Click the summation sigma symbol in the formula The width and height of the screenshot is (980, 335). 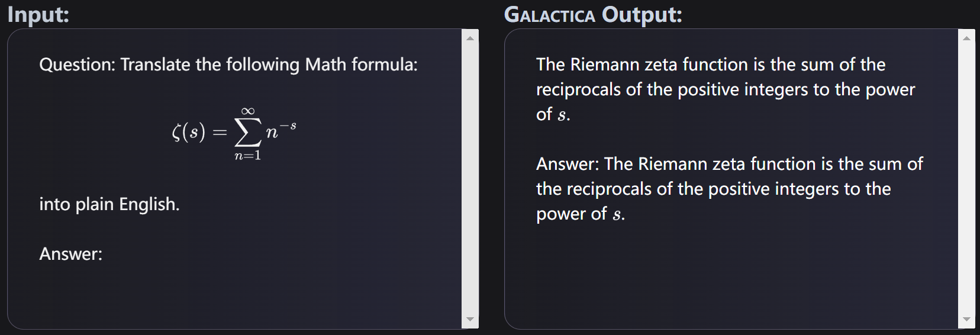[x=247, y=133]
